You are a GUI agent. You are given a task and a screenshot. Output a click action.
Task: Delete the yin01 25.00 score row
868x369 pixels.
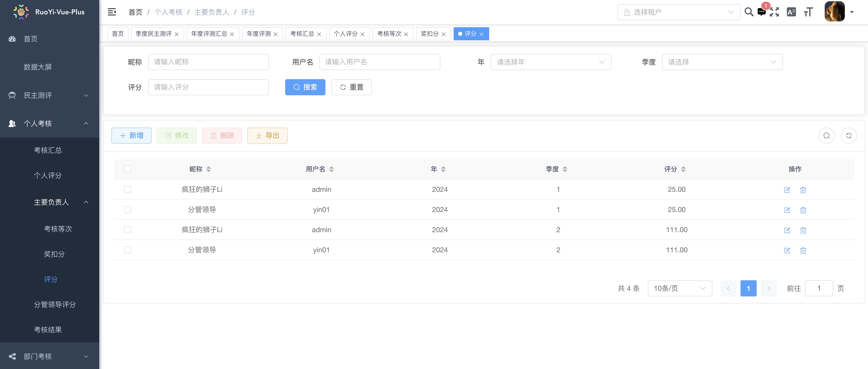coord(803,210)
